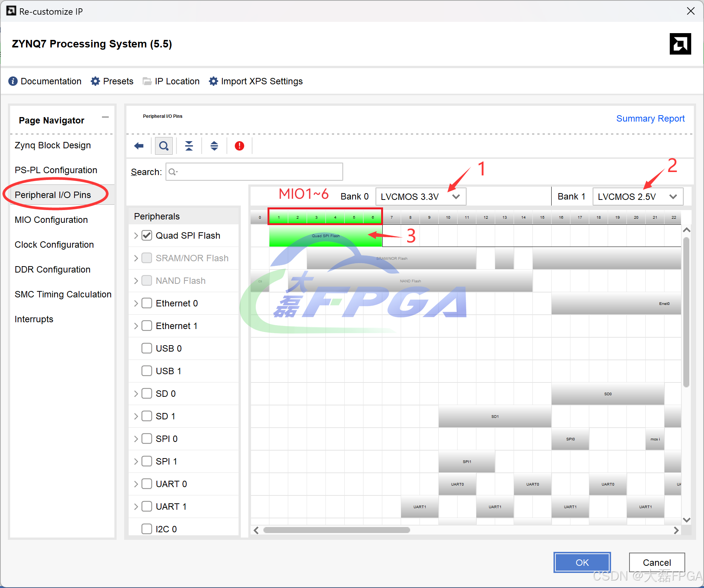The height and width of the screenshot is (588, 704).
Task: Go to Clock Configuration page
Action: [54, 245]
